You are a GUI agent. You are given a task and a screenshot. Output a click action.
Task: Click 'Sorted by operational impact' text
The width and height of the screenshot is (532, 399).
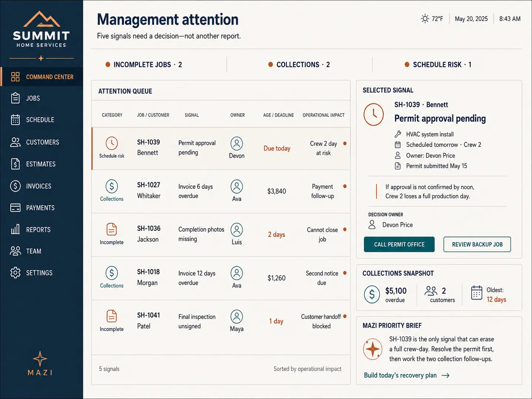coord(307,369)
